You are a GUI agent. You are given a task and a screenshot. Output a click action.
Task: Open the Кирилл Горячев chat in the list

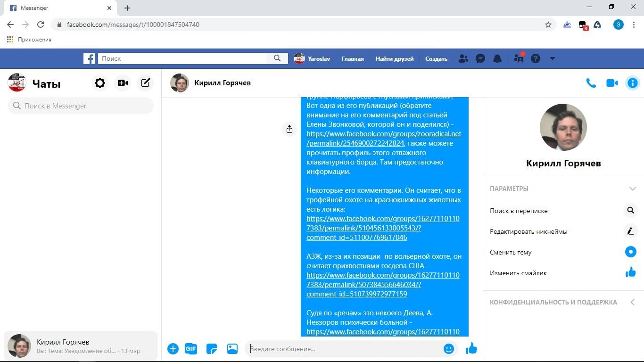tap(81, 346)
